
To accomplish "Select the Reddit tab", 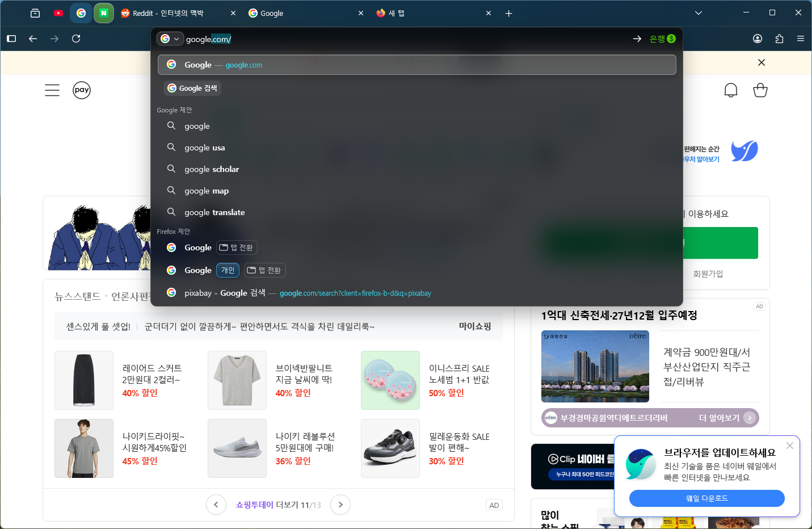I will (178, 13).
